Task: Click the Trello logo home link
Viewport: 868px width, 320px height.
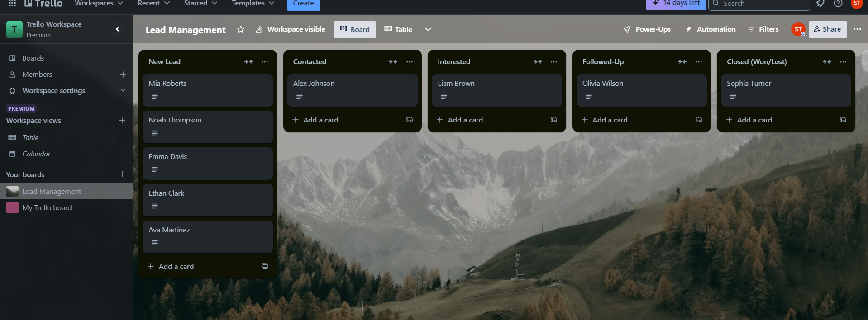Action: [43, 3]
